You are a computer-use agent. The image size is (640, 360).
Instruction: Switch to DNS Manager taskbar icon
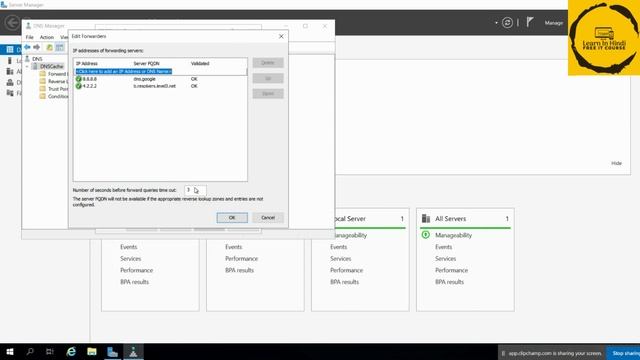coord(133,352)
